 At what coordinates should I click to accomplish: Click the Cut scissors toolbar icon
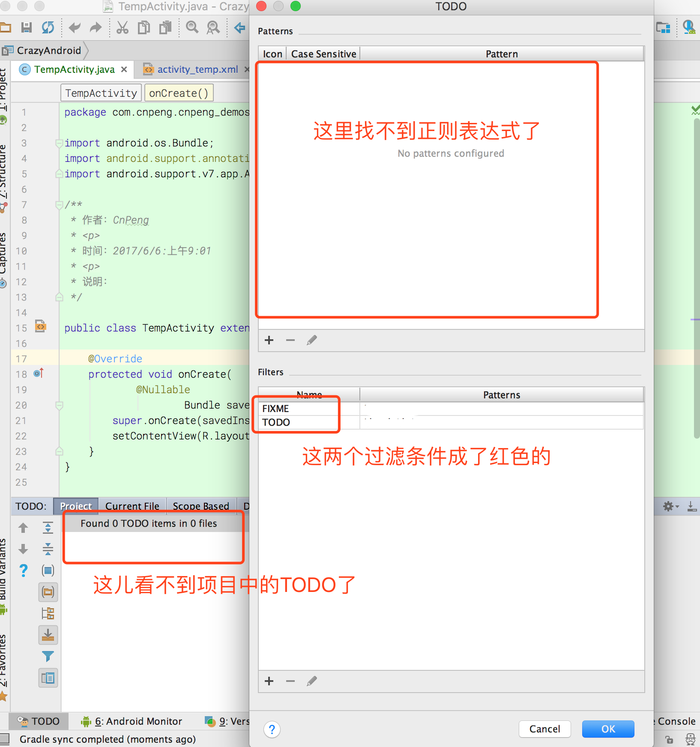(123, 28)
